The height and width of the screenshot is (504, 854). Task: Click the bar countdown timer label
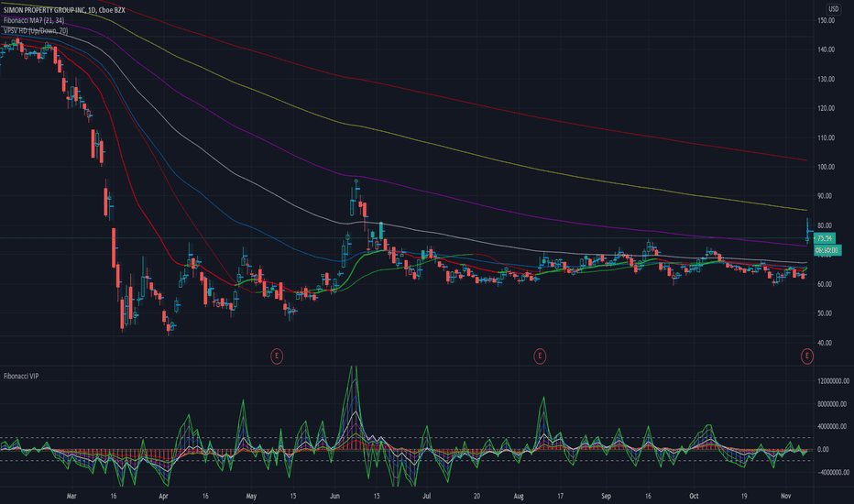(x=827, y=250)
